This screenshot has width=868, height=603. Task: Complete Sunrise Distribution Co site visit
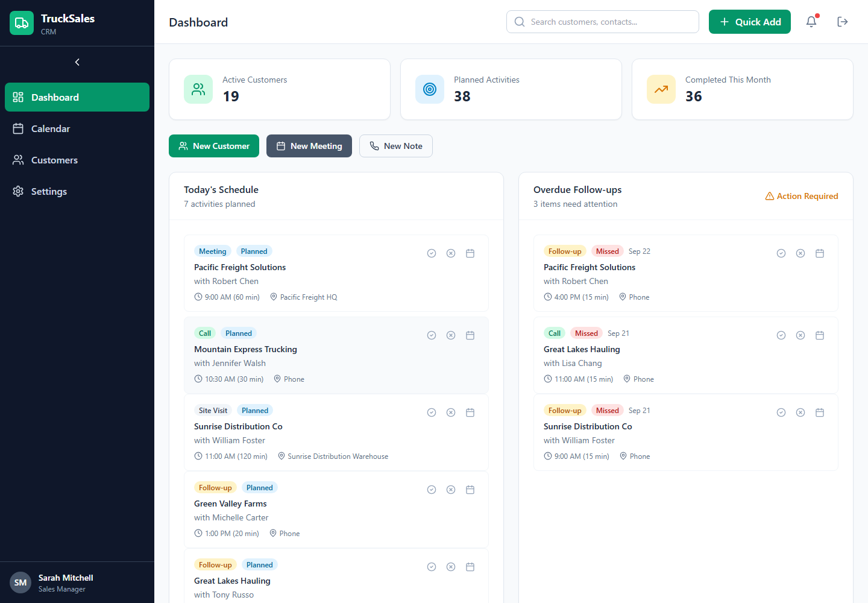432,412
